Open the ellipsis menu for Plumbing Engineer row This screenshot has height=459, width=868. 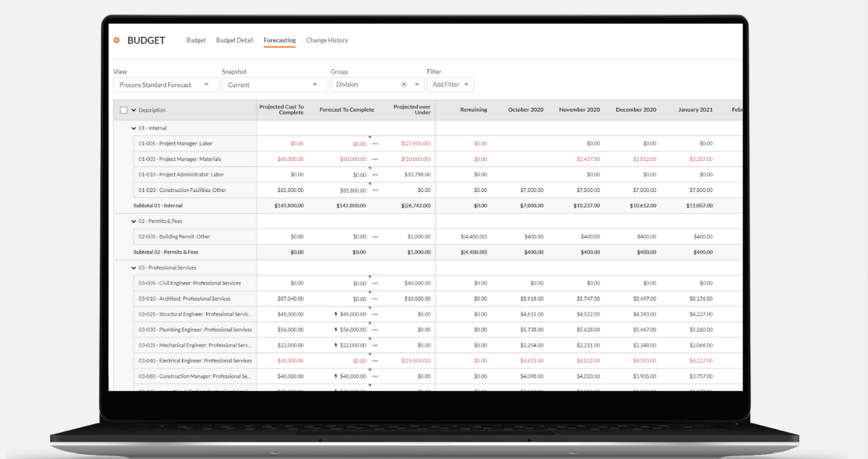coord(375,330)
